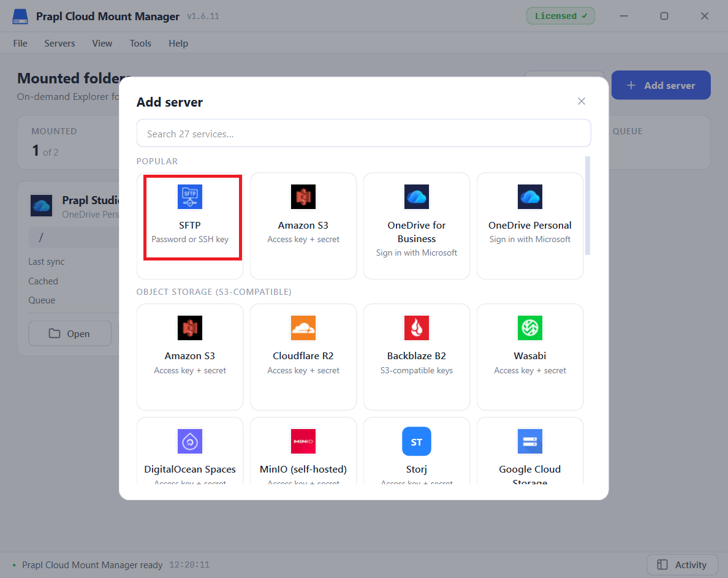The width and height of the screenshot is (728, 578).
Task: Select Amazon S3 icon under Object Storage
Action: 189,328
